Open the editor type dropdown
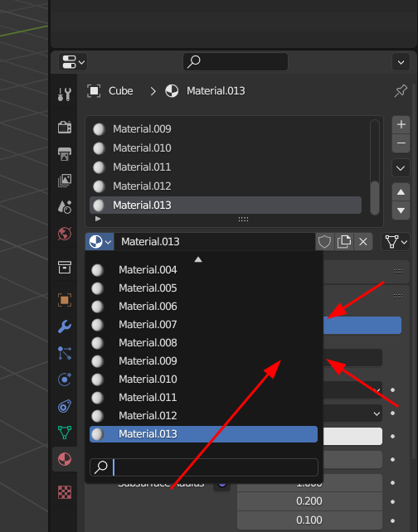 73,62
